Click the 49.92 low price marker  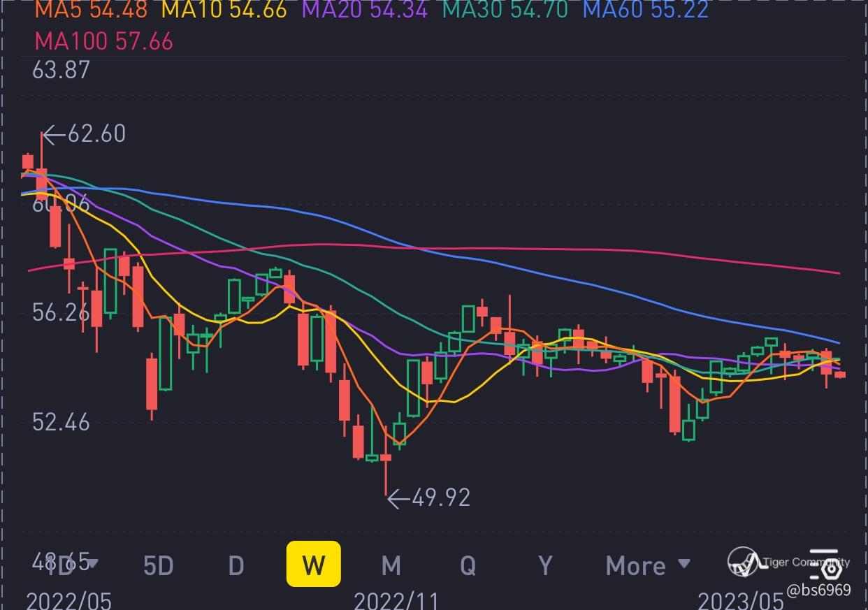point(429,498)
